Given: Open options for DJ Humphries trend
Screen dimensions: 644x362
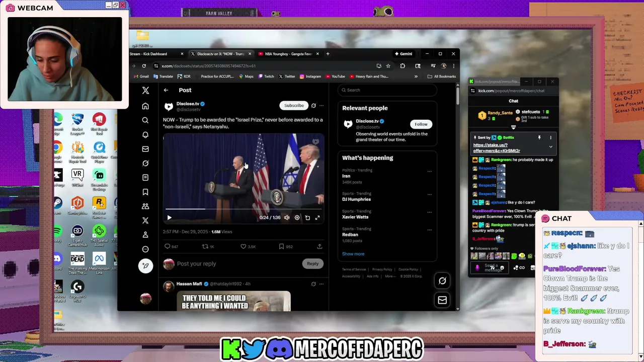Looking at the screenshot, I should pyautogui.click(x=429, y=195).
